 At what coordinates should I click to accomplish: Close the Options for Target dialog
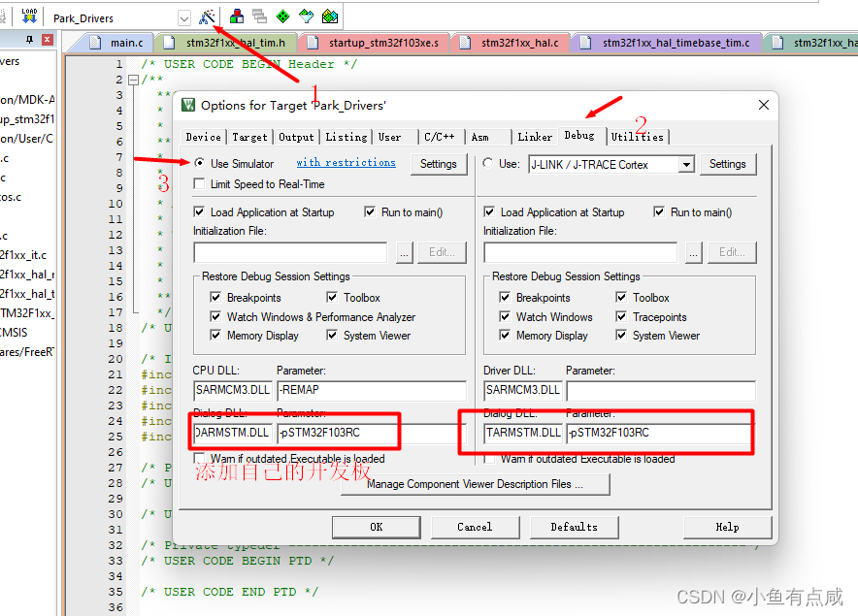point(764,105)
